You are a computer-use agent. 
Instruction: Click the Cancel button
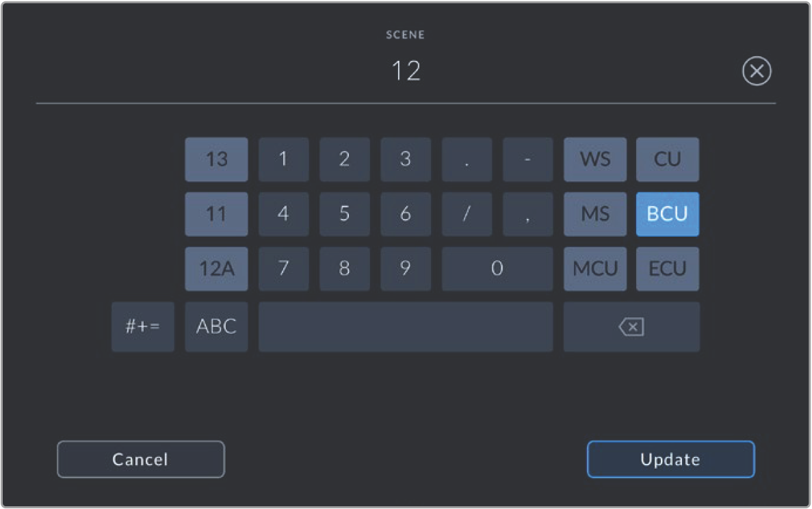tap(141, 459)
